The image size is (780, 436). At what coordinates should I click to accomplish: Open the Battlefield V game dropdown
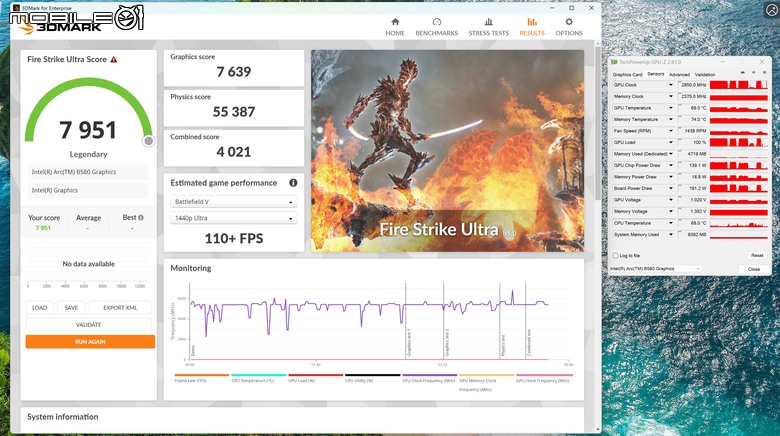click(x=234, y=202)
